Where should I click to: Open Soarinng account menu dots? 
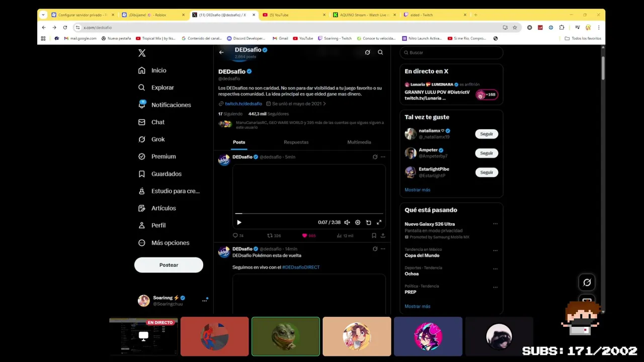(x=204, y=301)
